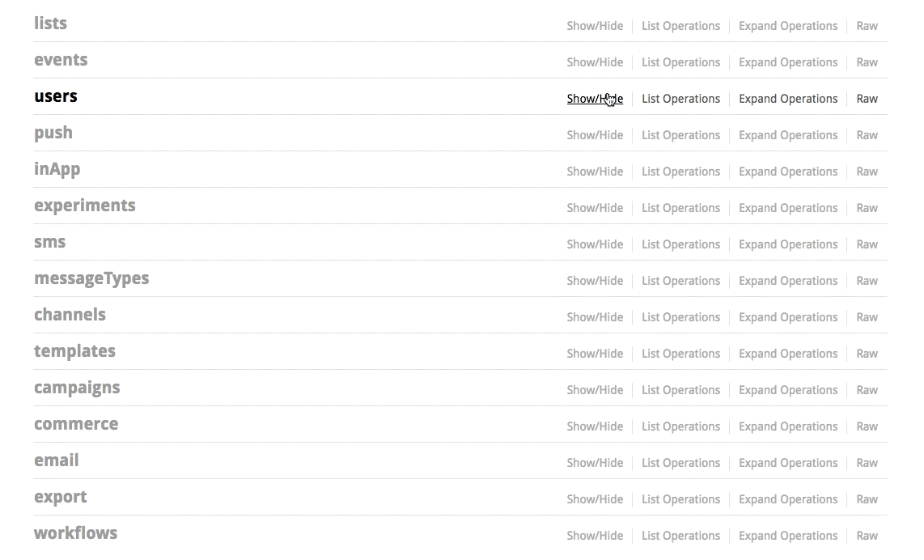List Operations for the inApp section
The height and width of the screenshot is (560, 924).
tap(680, 172)
